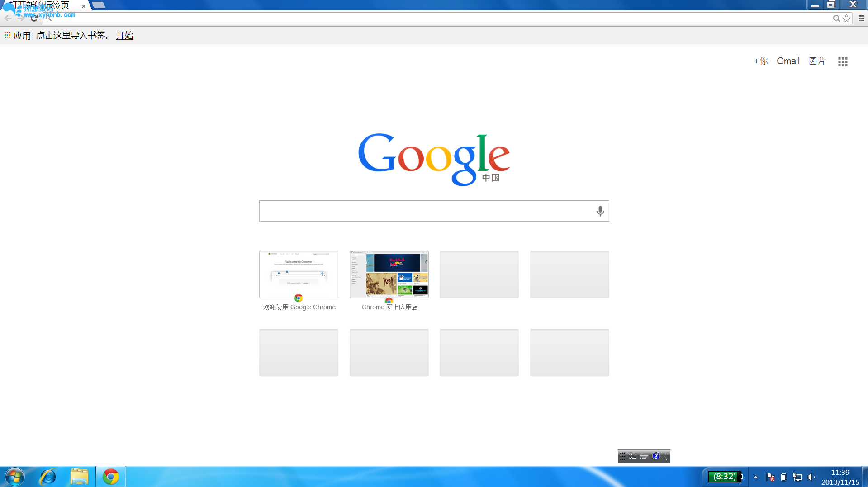Open the Windows Start menu
The width and height of the screenshot is (868, 487).
point(14,477)
